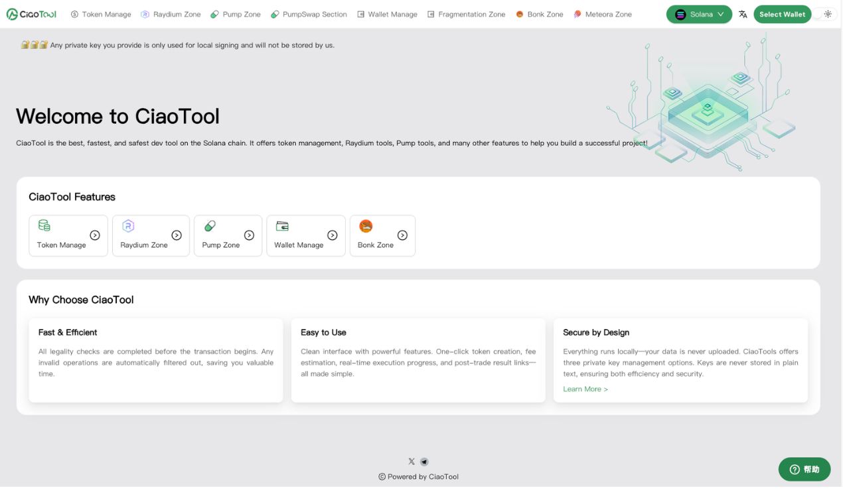The image size is (843, 504).
Task: Click the Fast & Efficient heading
Action: pos(68,332)
